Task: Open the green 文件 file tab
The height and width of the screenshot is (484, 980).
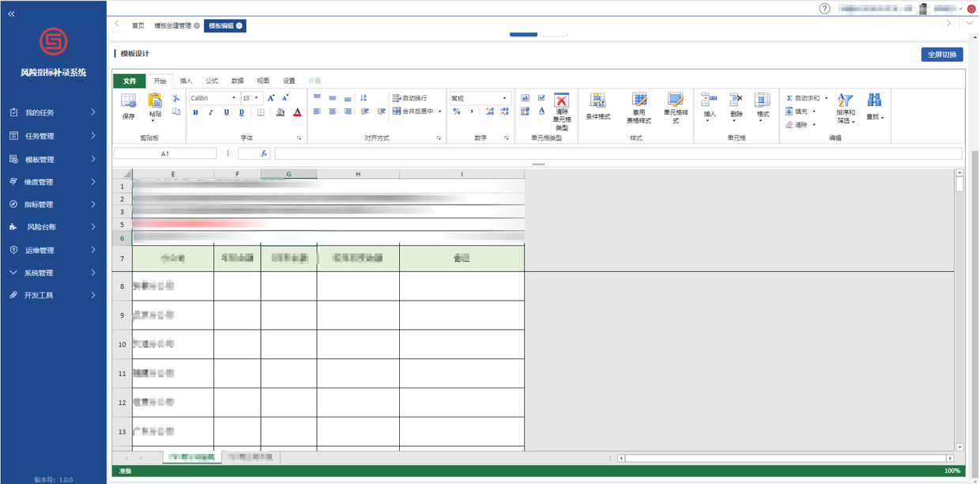Action: [130, 81]
